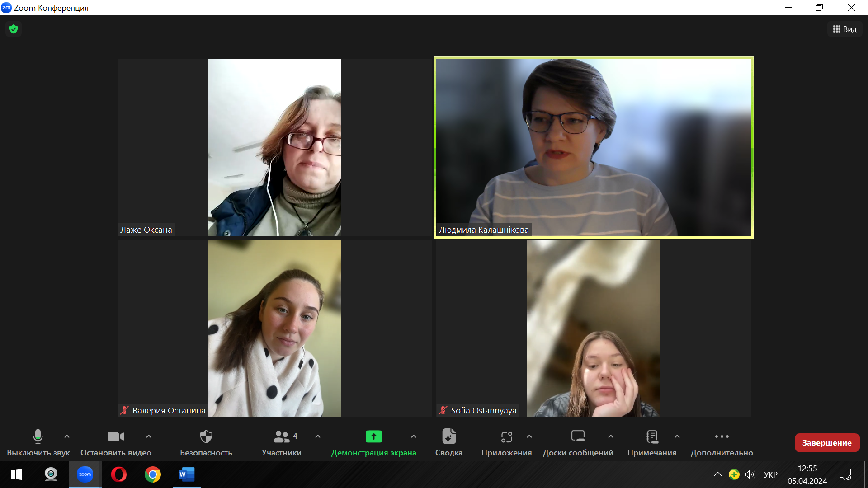Screen dimensions: 868x488
Task: Click the red Завершение end button
Action: [x=827, y=443]
